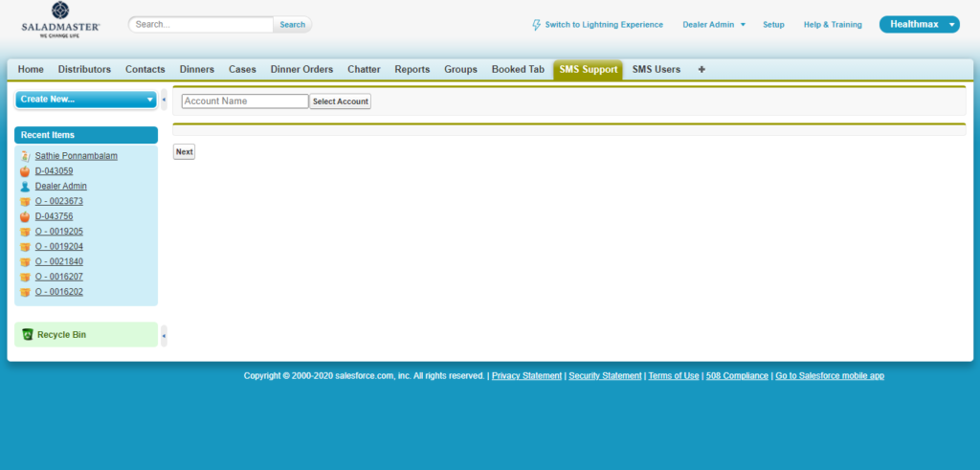The image size is (980, 470).
Task: Click the box icon beside O - 0023673
Action: pyautogui.click(x=25, y=201)
